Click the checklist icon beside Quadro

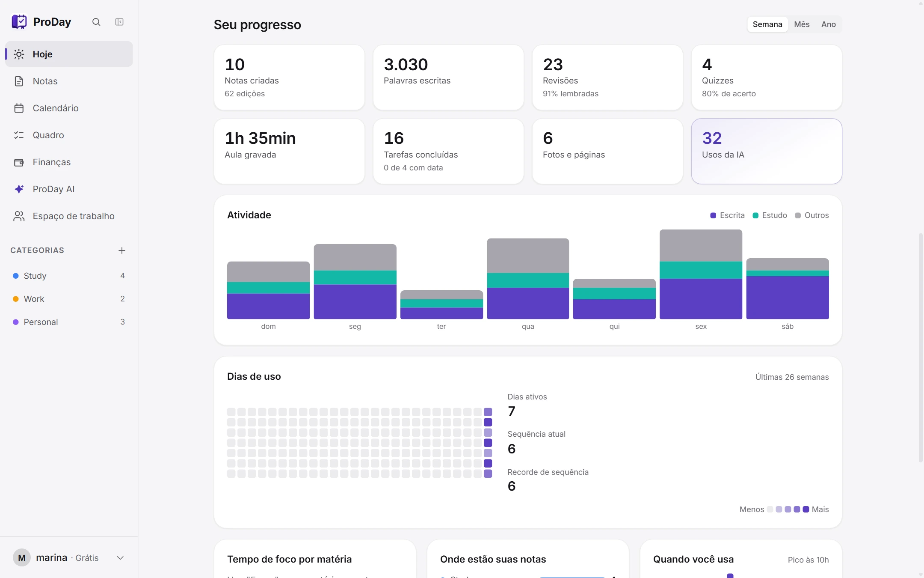(x=19, y=135)
